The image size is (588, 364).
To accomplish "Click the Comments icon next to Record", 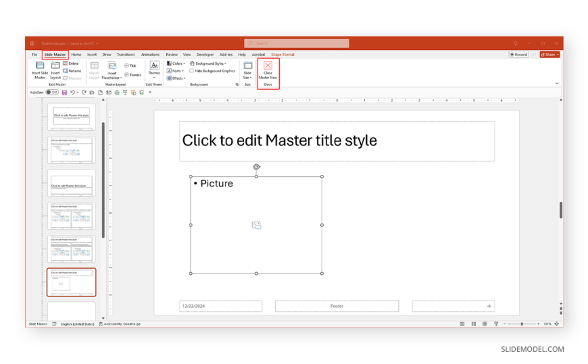I will 534,55.
